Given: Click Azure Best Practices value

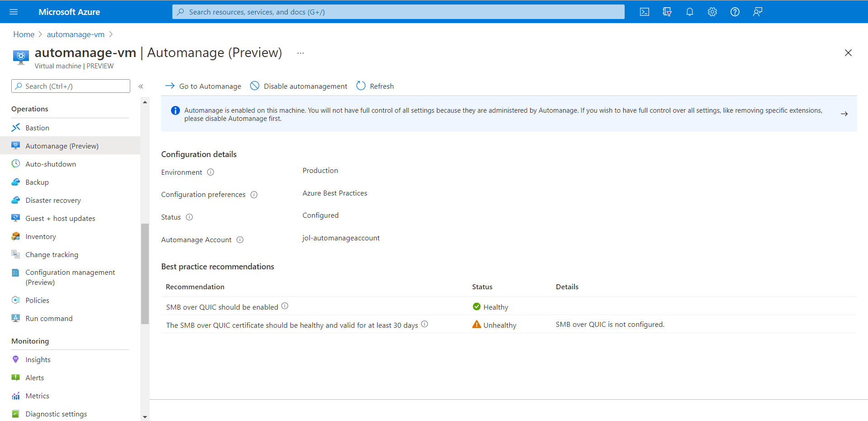Looking at the screenshot, I should (x=335, y=193).
